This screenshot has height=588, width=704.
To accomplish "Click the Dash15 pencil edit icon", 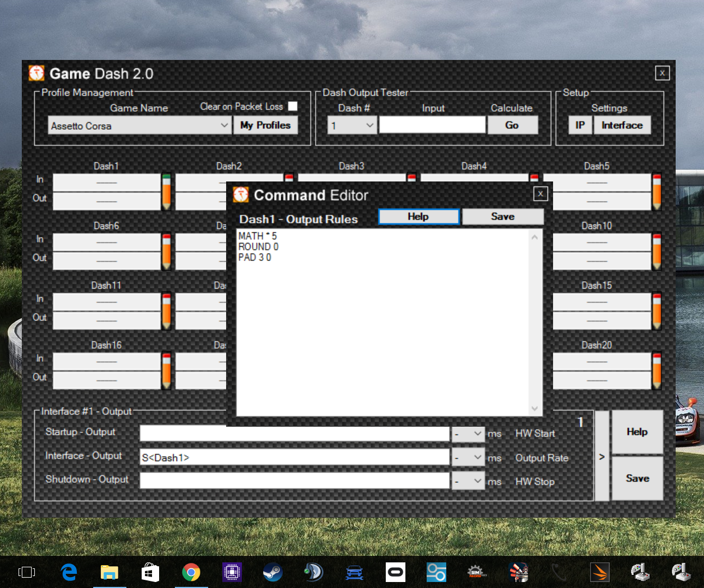I will pos(657,311).
